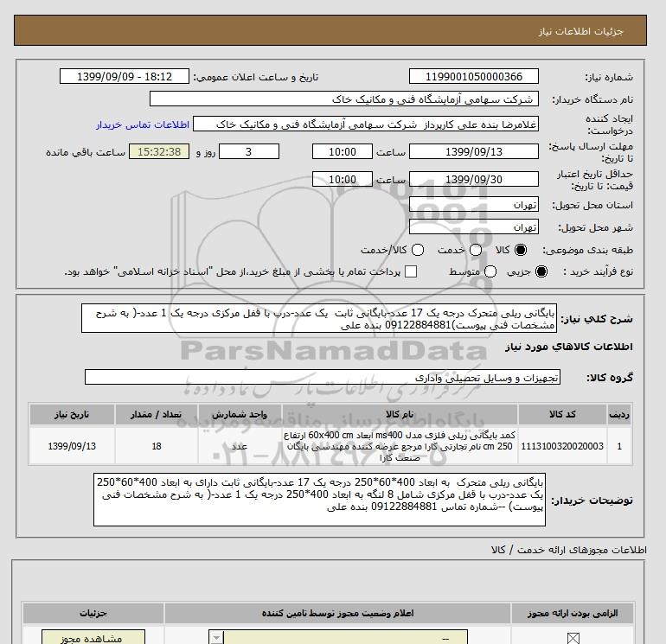Click the response deadline date 1399/09/13
Screen dimensions: 666x644
(x=474, y=151)
